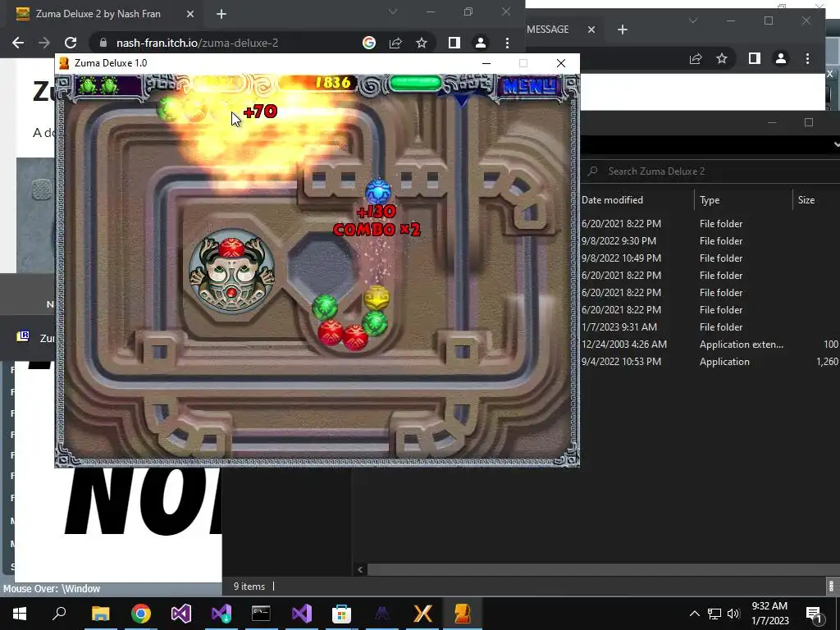This screenshot has height=630, width=840.
Task: Select the Application extension row
Action: (x=710, y=344)
